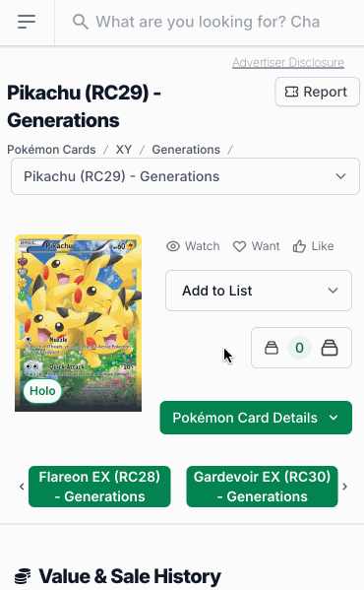This screenshot has width=364, height=590.
Task: Toggle Want with the heart icon
Action: (x=256, y=246)
